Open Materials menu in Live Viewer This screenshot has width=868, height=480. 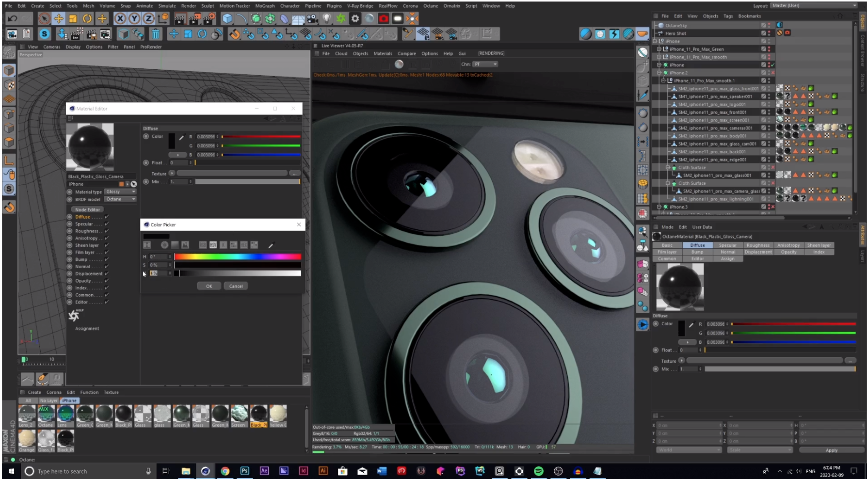point(383,54)
